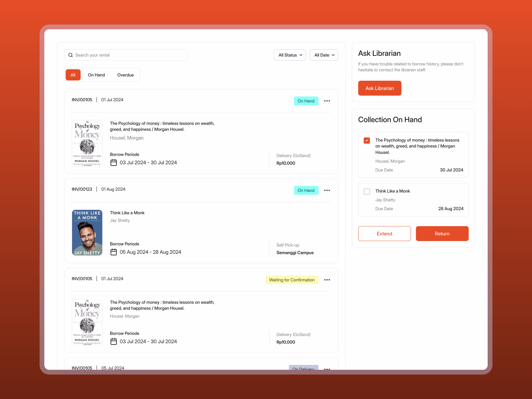Image resolution: width=532 pixels, height=399 pixels.
Task: Click the 03 Jul 2024 - 30 Jul 2024 period in the Waiting for Confirmation card
Action: [x=148, y=342]
